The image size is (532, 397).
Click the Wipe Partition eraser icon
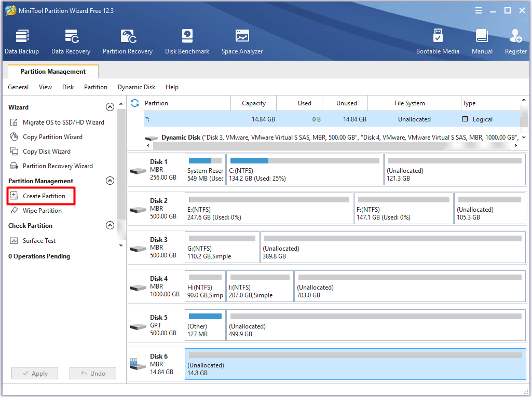click(x=13, y=210)
